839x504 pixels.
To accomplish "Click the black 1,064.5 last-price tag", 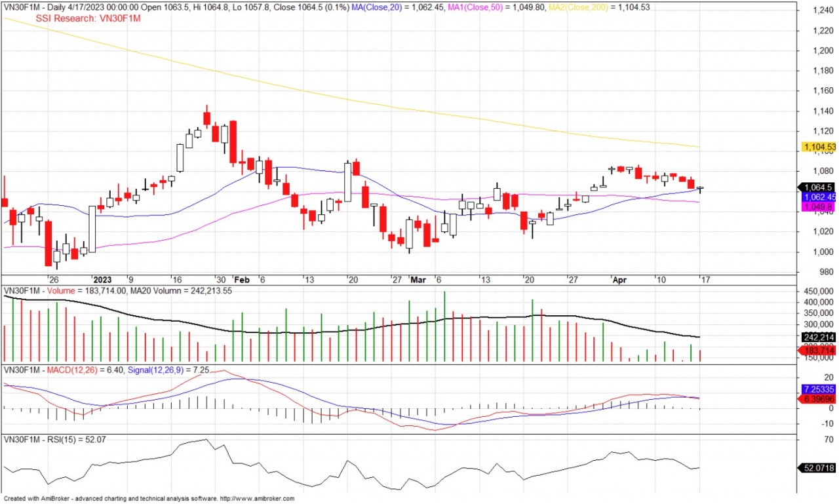I will click(x=817, y=187).
